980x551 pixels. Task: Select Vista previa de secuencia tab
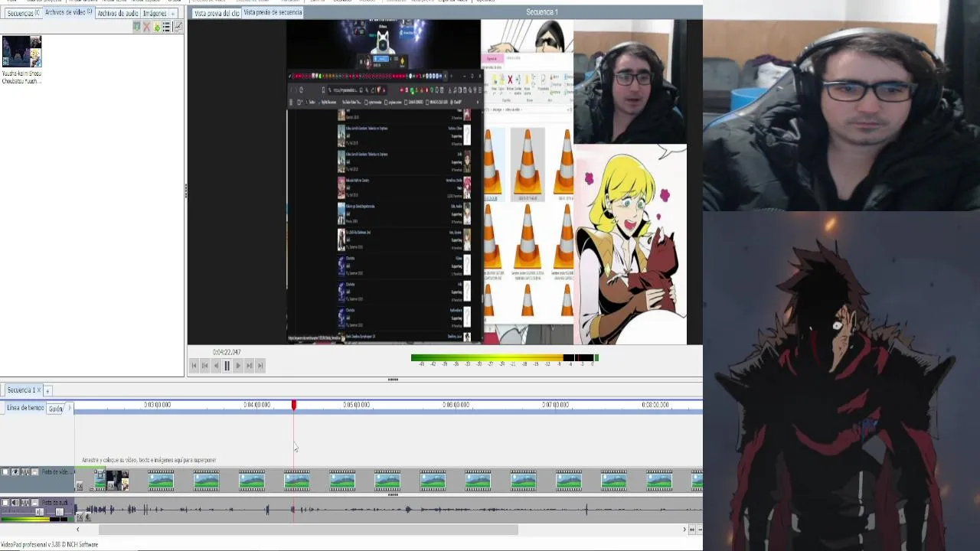coord(273,12)
